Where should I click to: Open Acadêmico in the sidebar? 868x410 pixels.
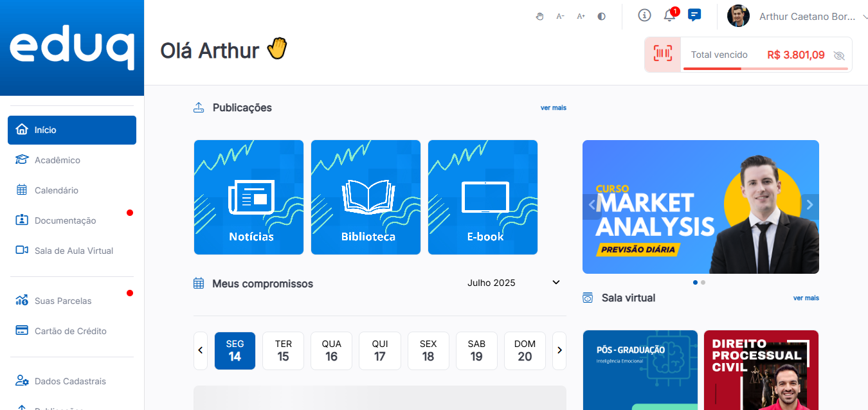[x=57, y=160]
